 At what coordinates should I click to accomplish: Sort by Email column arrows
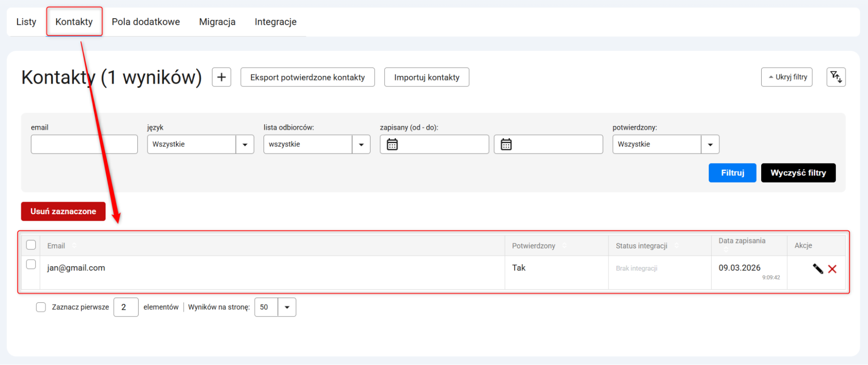74,246
